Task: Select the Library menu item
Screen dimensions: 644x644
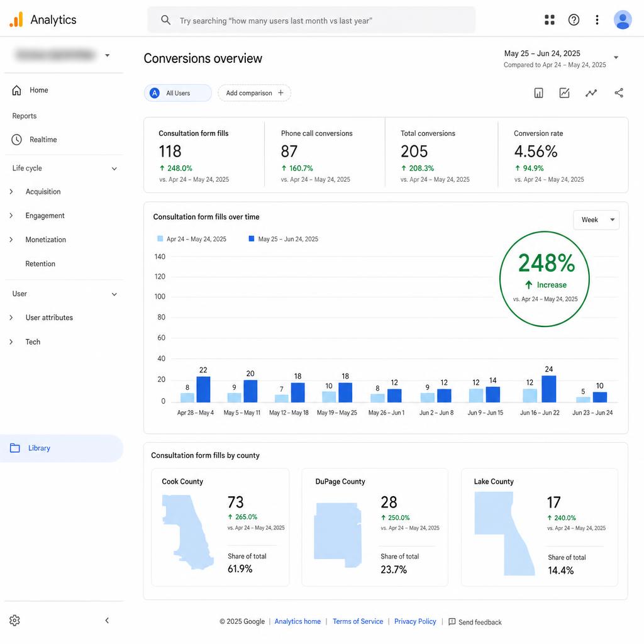Action: tap(62, 448)
